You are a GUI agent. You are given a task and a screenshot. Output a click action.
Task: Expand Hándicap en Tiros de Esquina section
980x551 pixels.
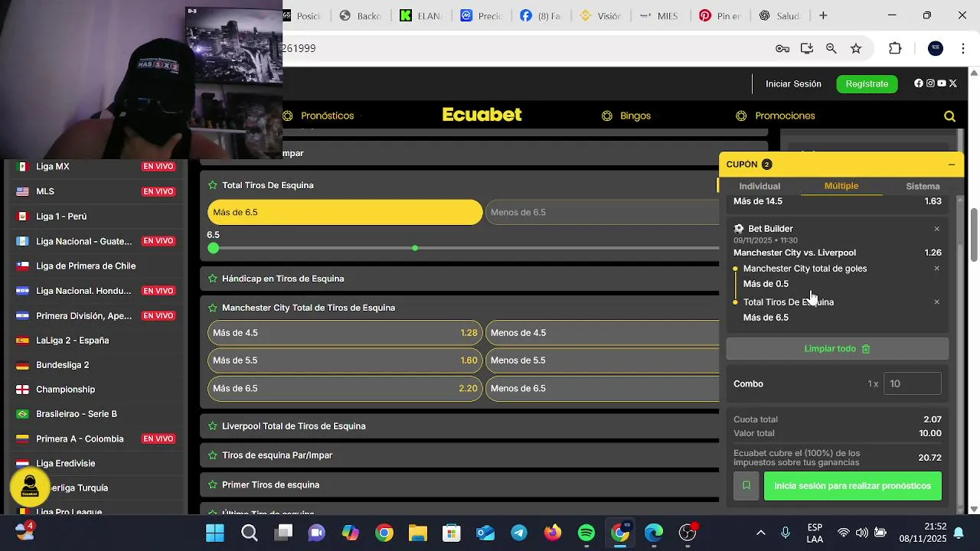[x=459, y=279]
